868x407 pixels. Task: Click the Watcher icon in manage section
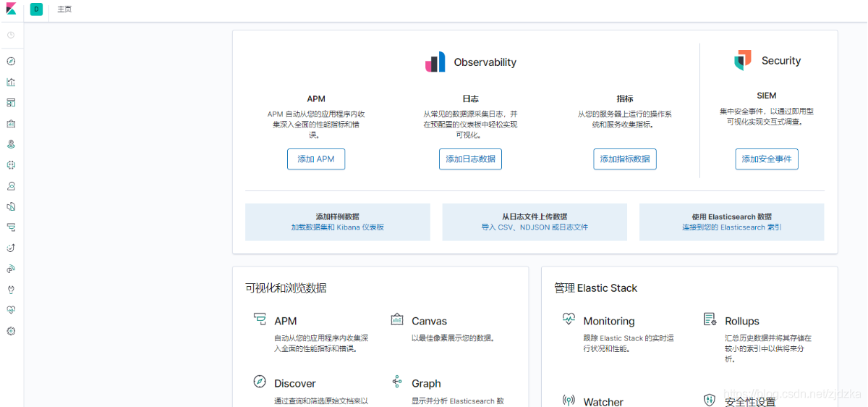pos(569,400)
